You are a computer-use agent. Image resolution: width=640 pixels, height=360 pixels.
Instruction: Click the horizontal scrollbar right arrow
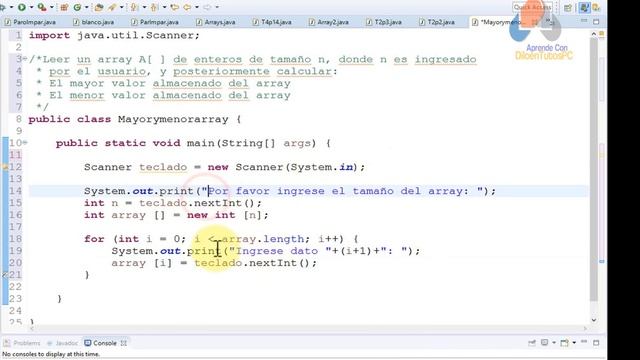pos(585,328)
